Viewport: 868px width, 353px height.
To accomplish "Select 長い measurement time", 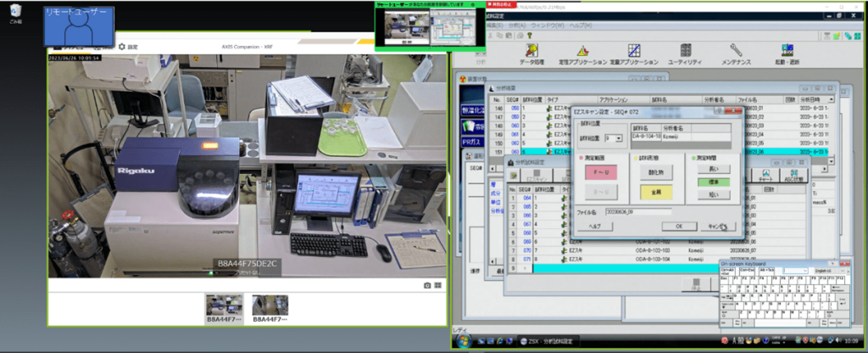I will coord(713,169).
